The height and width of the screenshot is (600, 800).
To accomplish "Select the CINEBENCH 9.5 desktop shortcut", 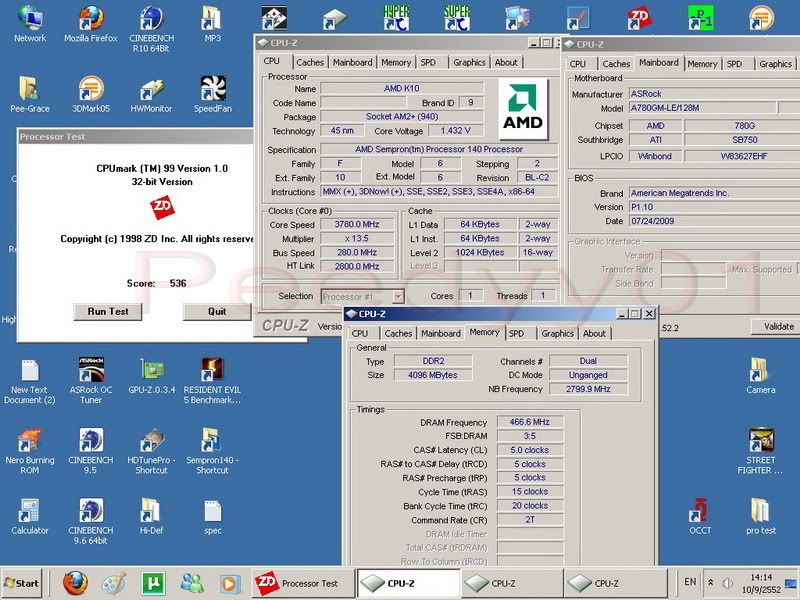I will [91, 452].
